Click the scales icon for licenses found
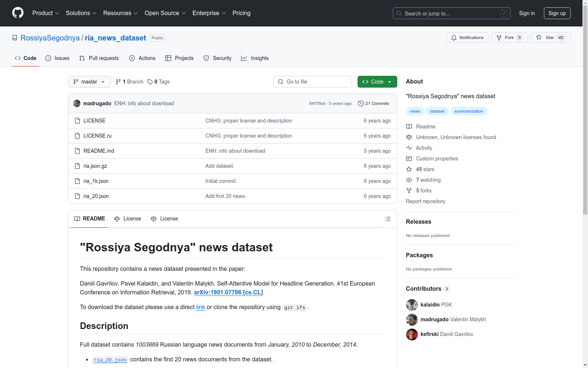588x368 pixels. tap(409, 137)
